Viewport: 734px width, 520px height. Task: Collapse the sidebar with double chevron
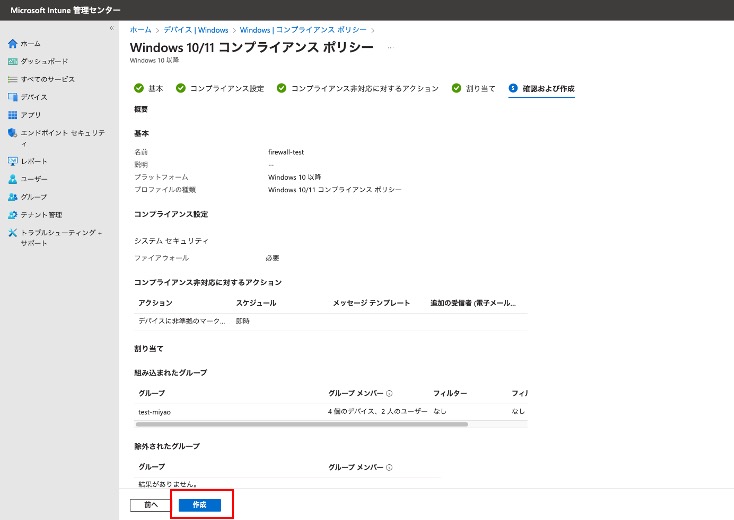pos(111,28)
